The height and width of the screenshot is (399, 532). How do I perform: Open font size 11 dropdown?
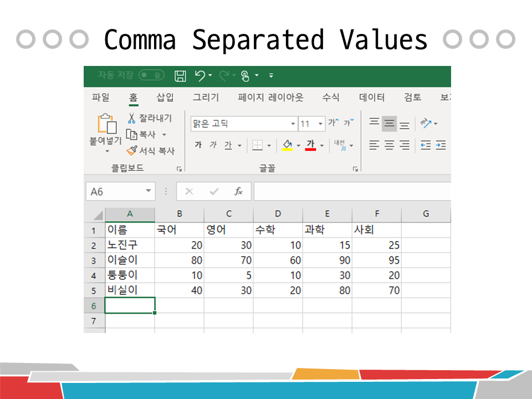point(320,124)
